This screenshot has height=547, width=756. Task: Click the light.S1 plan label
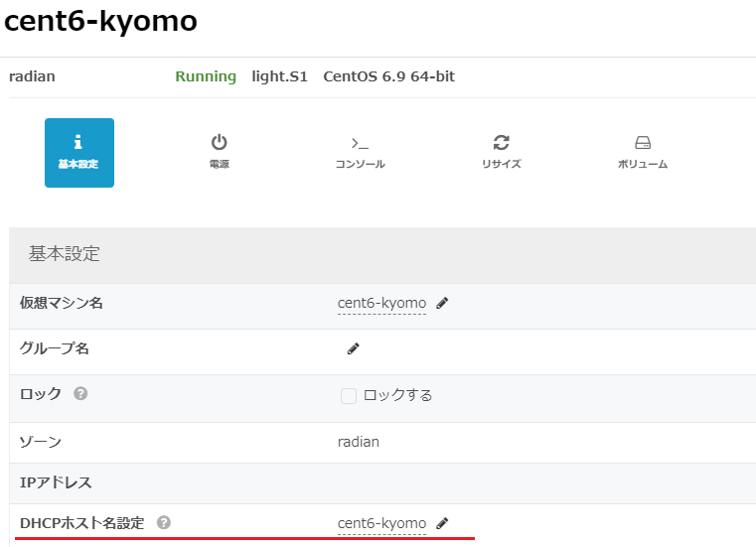[279, 76]
